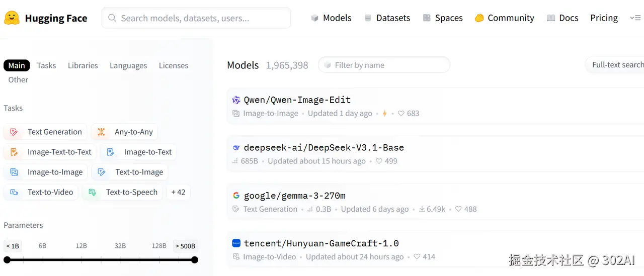644x276 pixels.
Task: Click the Tencent avatar icon
Action: pyautogui.click(x=236, y=243)
